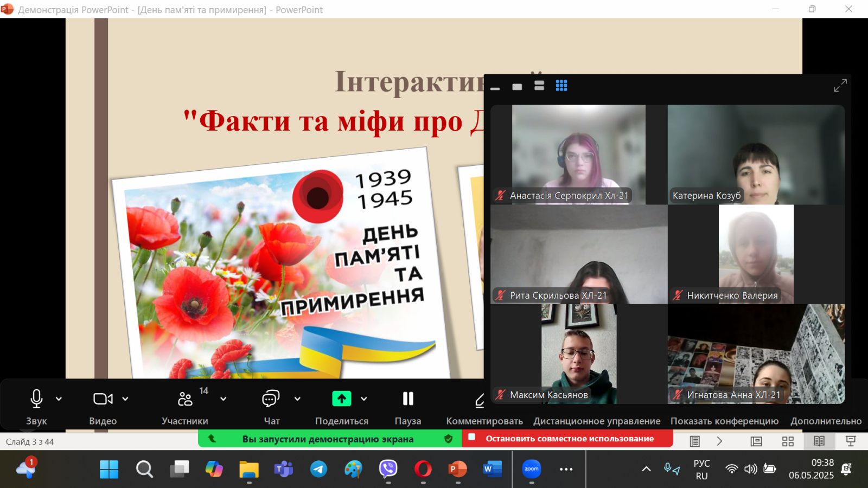The image size is (868, 488).
Task: Open weather widget with notification badge
Action: 26,468
